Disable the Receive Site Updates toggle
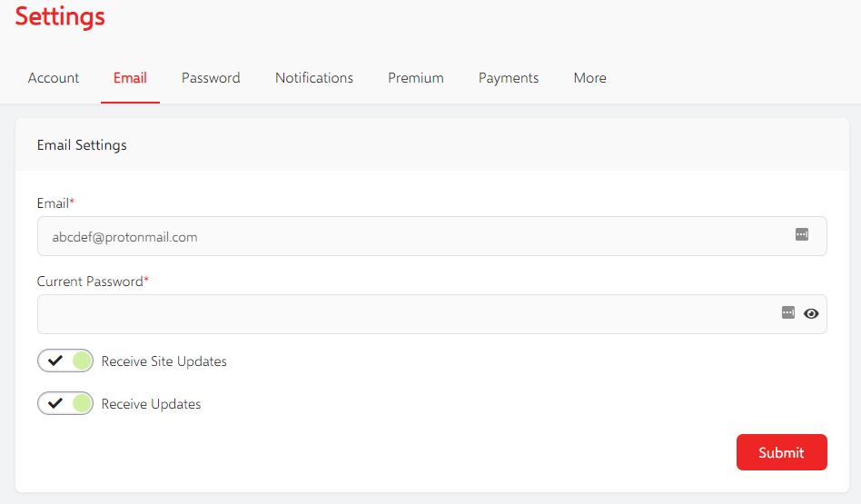Viewport: 861px width, 504px height. (x=65, y=361)
